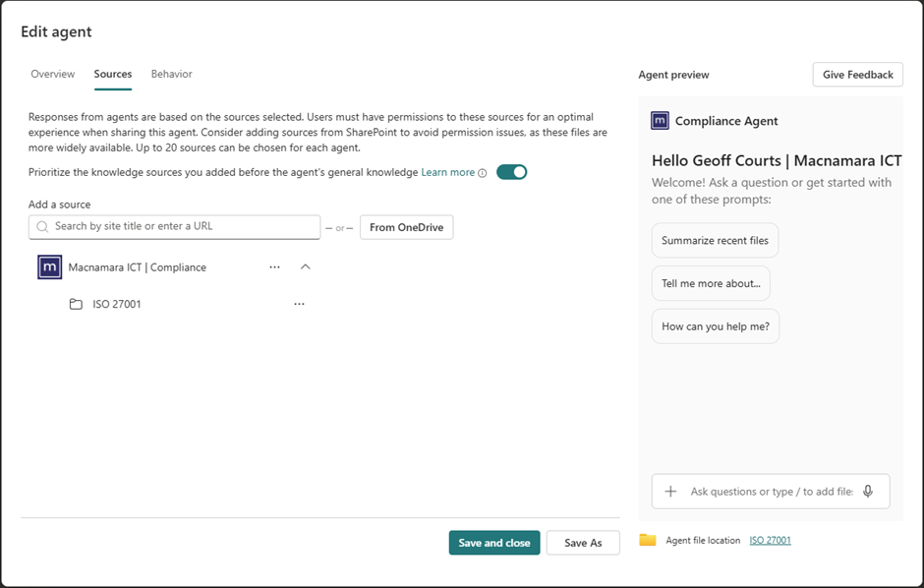Open the ISO 27001 file location link
Image resolution: width=924 pixels, height=588 pixels.
click(771, 540)
